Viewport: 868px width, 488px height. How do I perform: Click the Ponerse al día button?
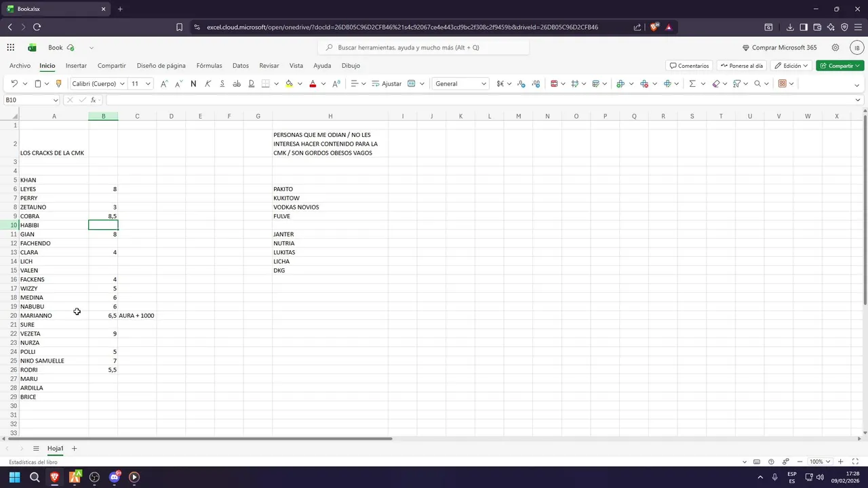click(742, 66)
